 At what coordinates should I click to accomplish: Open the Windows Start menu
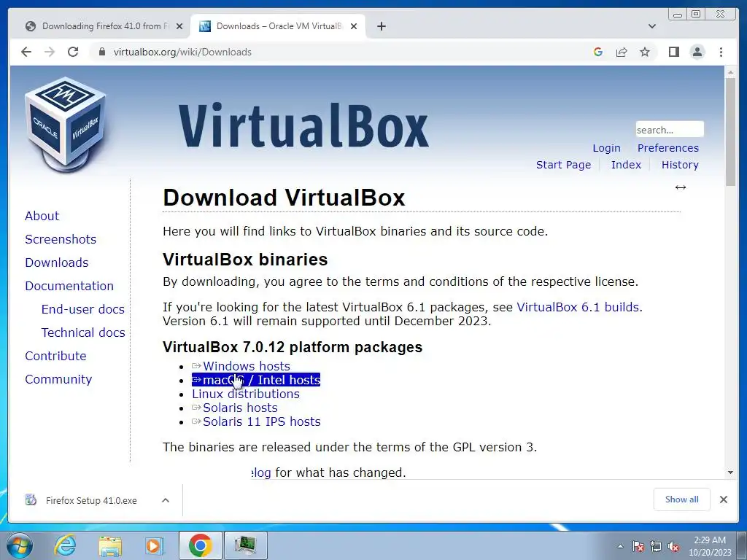click(x=19, y=545)
